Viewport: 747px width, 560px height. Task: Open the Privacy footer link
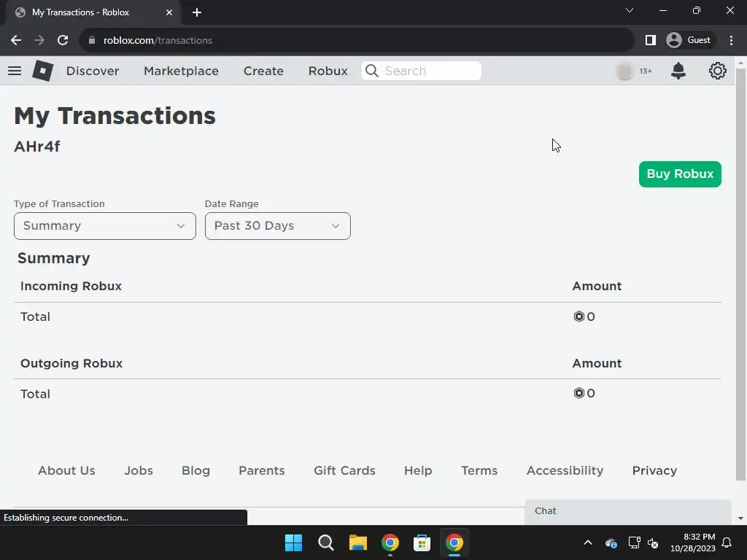pos(654,470)
